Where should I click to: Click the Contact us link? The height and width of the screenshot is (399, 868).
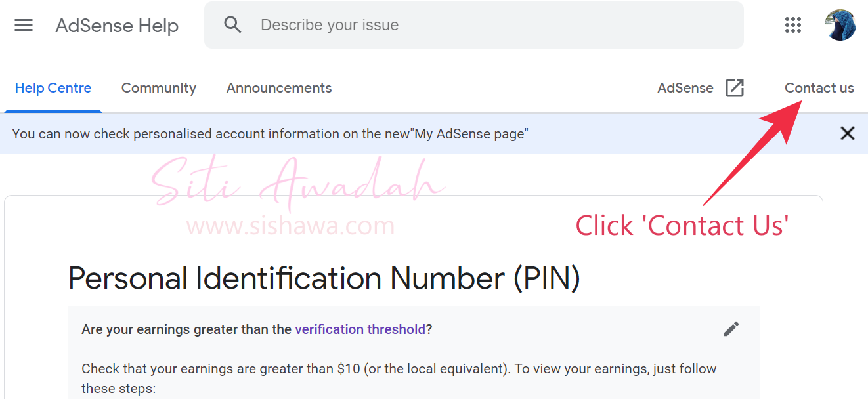click(x=819, y=88)
